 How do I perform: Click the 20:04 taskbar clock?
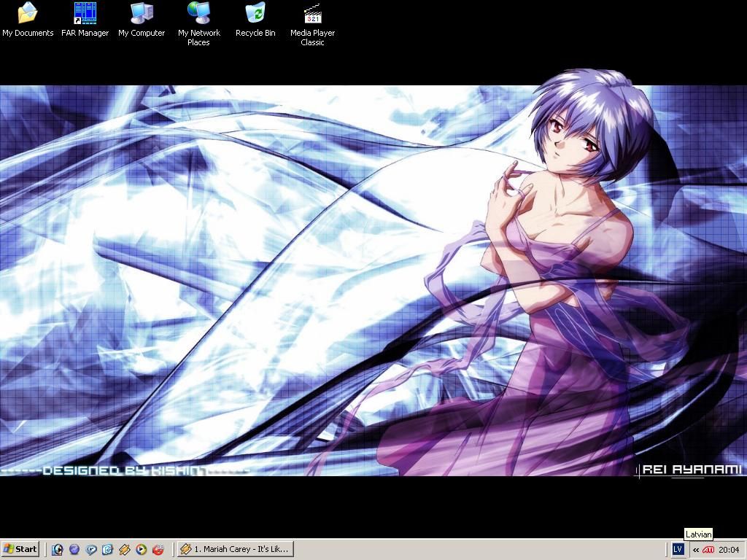tap(729, 550)
